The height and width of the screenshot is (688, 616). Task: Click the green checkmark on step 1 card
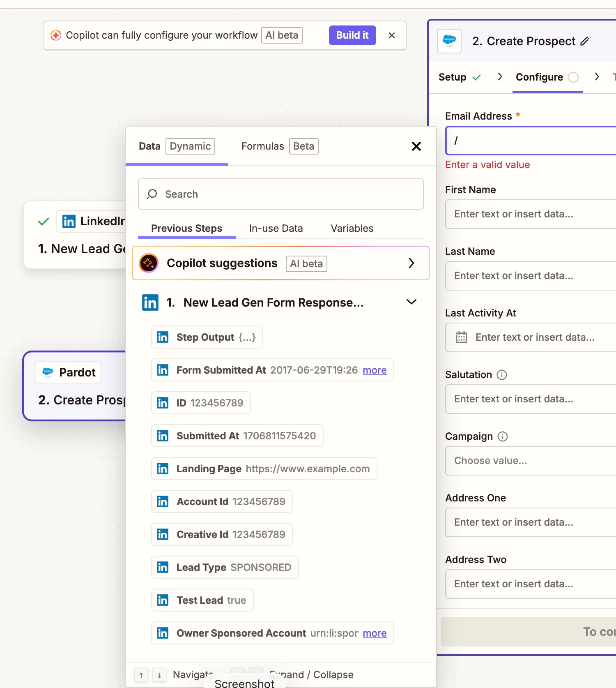pyautogui.click(x=44, y=222)
